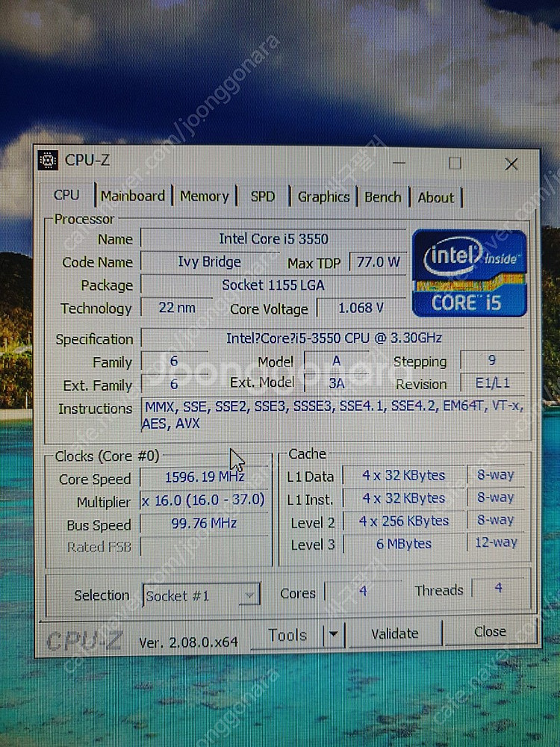This screenshot has width=560, height=747.
Task: Click the Package value 'Socket 1155 LGA'
Action: [x=273, y=285]
